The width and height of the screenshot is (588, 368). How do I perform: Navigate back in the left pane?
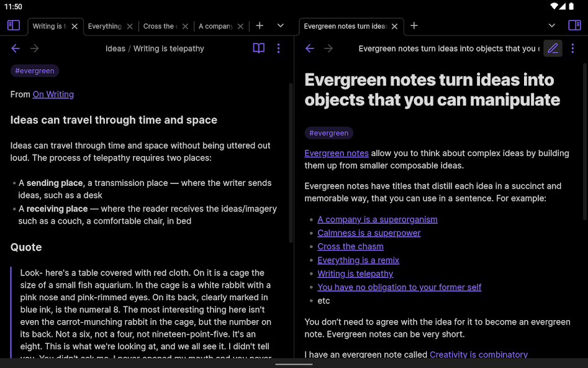click(x=16, y=48)
